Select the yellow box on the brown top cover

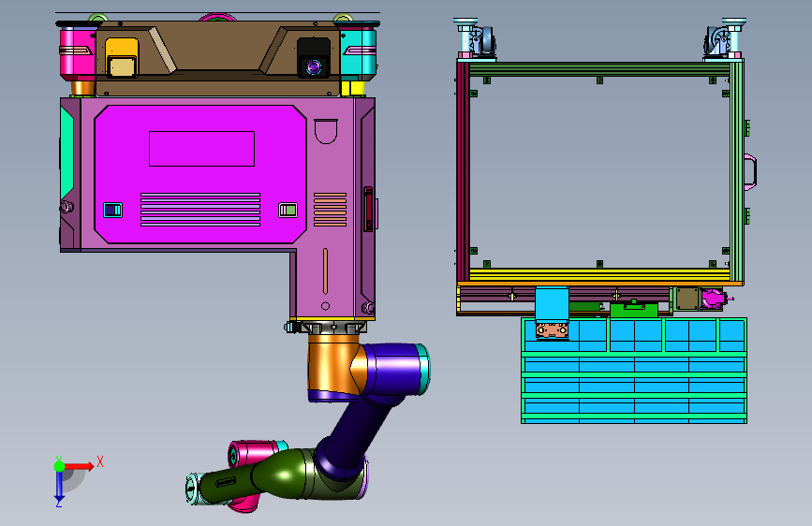click(122, 57)
